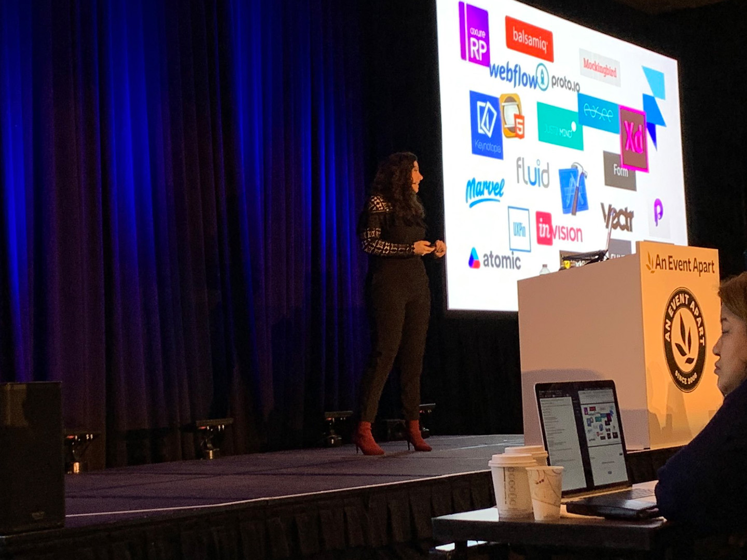Click the Vectr logo
747x560 pixels.
(617, 216)
